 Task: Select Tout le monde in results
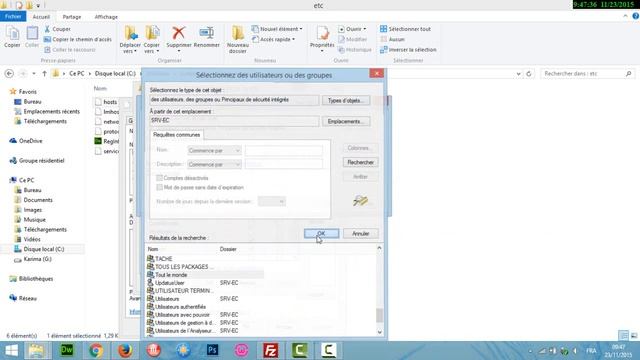pyautogui.click(x=205, y=275)
